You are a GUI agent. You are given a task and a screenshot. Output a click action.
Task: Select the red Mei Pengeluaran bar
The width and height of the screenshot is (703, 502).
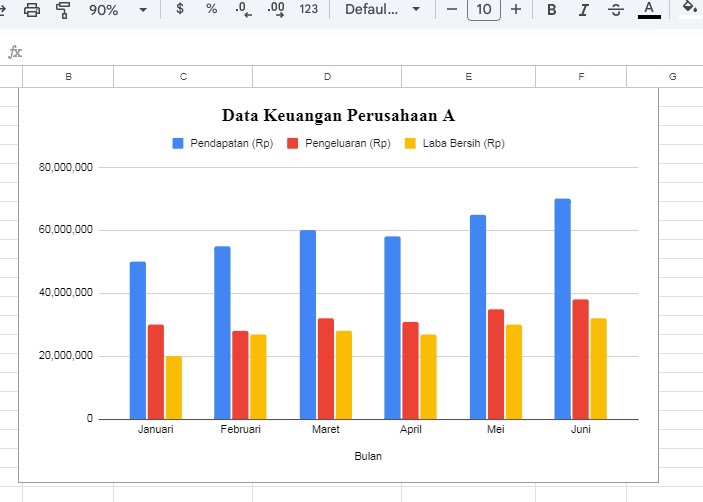(496, 364)
